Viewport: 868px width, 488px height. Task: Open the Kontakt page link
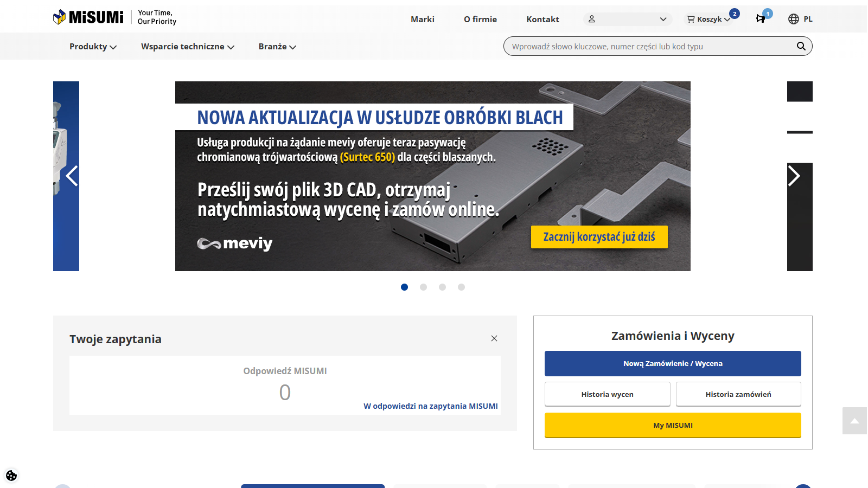tap(542, 19)
